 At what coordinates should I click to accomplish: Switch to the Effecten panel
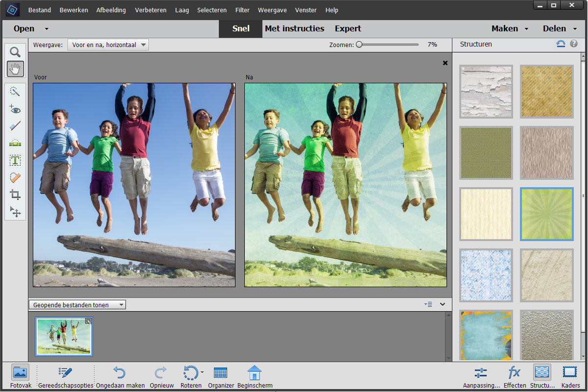pos(515,376)
